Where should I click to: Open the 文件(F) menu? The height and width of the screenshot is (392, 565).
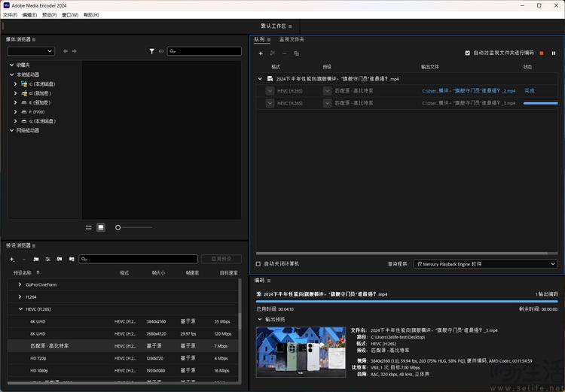[x=10, y=15]
